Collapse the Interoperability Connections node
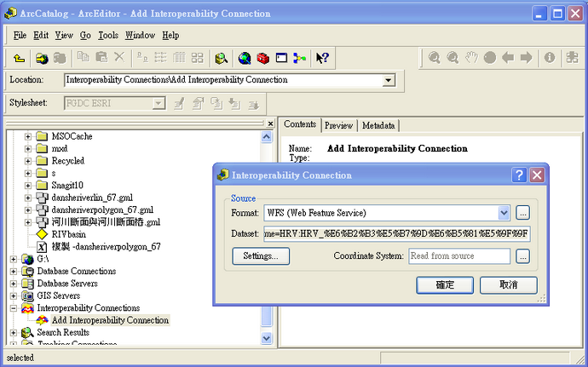This screenshot has width=588, height=367. coord(14,308)
